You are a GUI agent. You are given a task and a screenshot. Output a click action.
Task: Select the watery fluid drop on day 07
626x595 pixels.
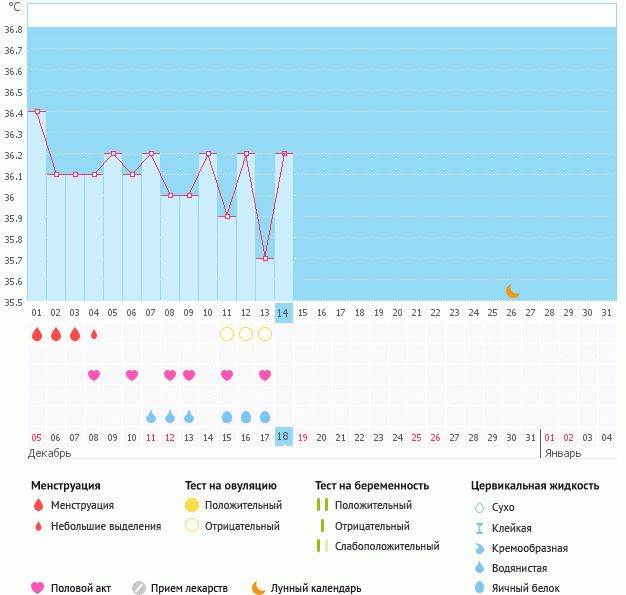[x=151, y=416]
